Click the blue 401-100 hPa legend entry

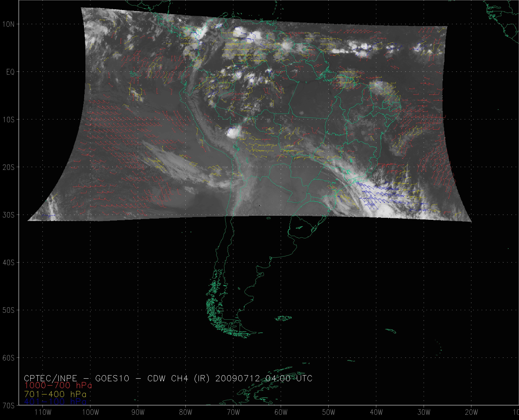click(x=55, y=402)
